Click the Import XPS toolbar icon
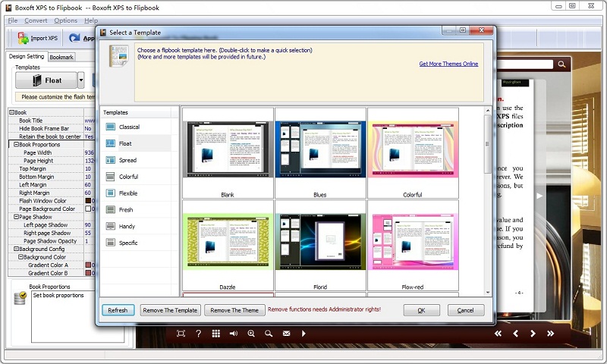Screen dimensions: 607x364 tap(23, 38)
